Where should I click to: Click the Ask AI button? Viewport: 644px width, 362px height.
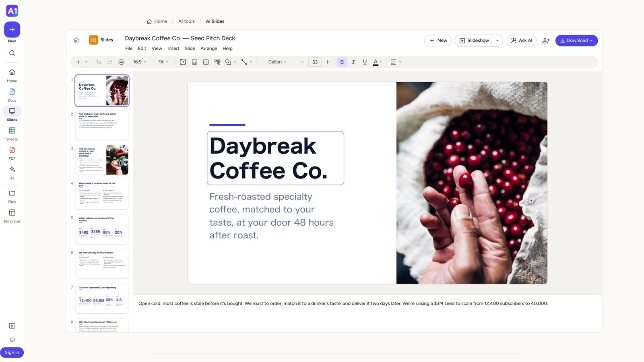(x=521, y=41)
